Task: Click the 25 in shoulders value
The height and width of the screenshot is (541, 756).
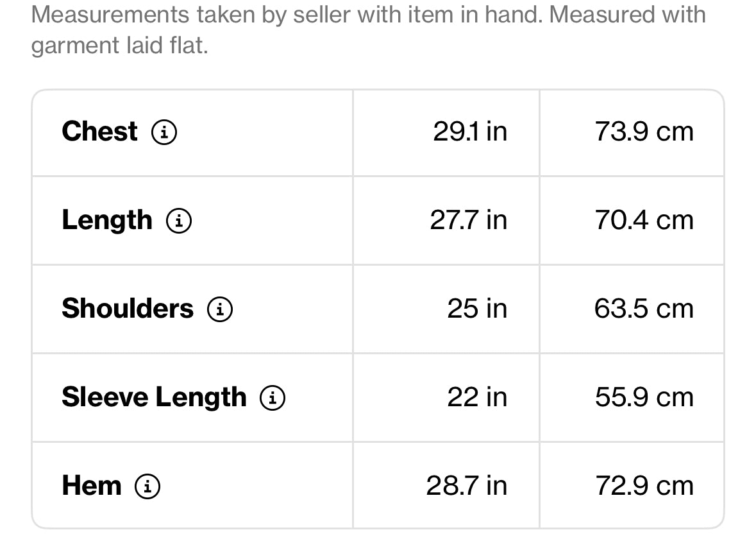Action: coord(477,309)
